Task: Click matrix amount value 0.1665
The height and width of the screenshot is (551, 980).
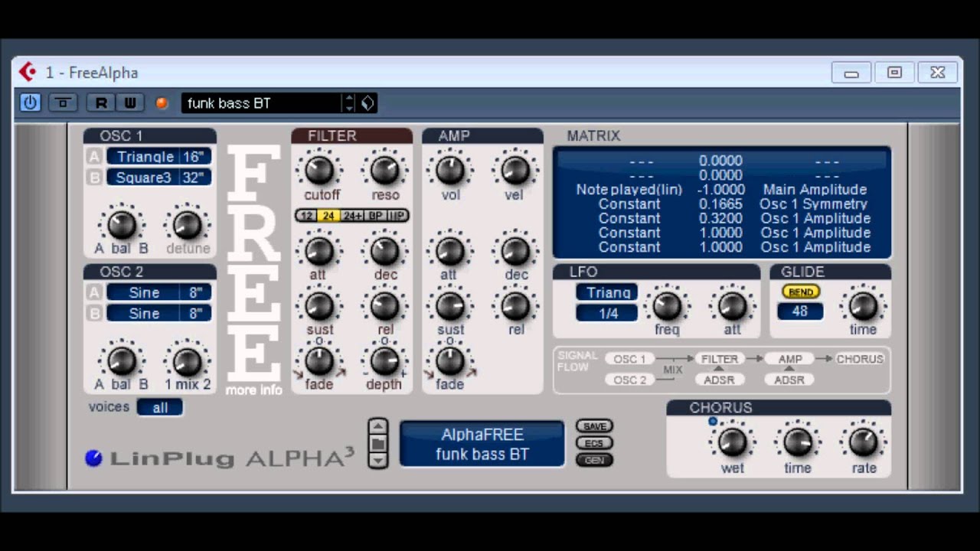Action: coord(720,204)
